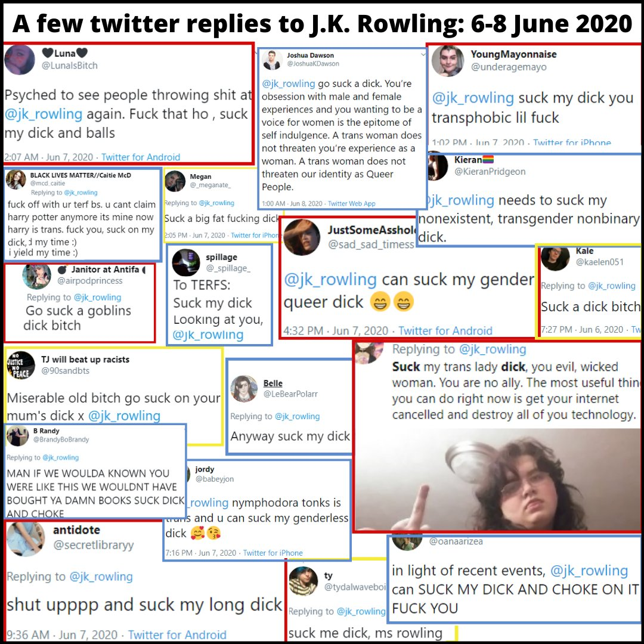
Task: Click the No Justice No Peace avatar
Action: click(21, 365)
